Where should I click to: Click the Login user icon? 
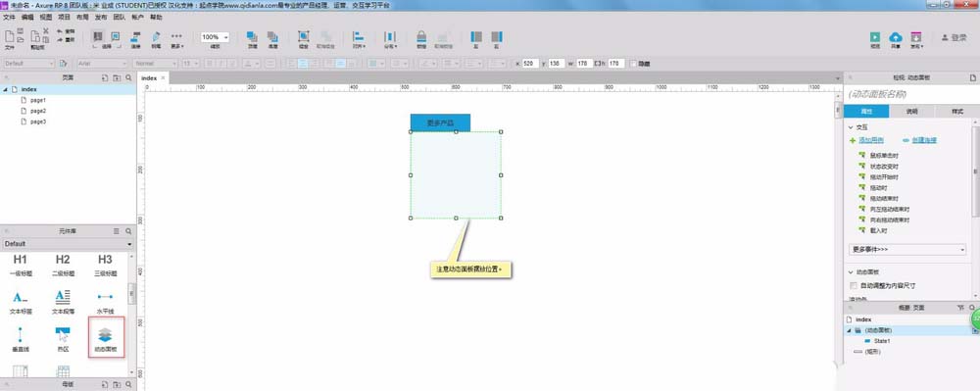945,37
